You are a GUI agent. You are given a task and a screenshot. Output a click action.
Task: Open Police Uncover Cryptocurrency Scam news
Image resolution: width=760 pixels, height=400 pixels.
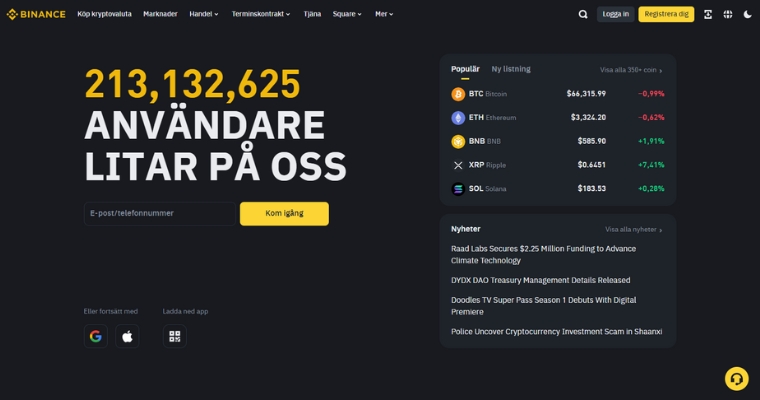coord(556,332)
